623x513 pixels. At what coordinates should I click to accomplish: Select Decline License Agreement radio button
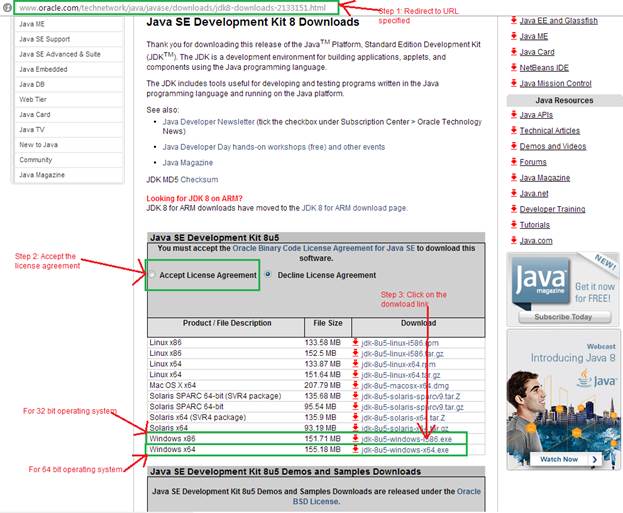[268, 274]
